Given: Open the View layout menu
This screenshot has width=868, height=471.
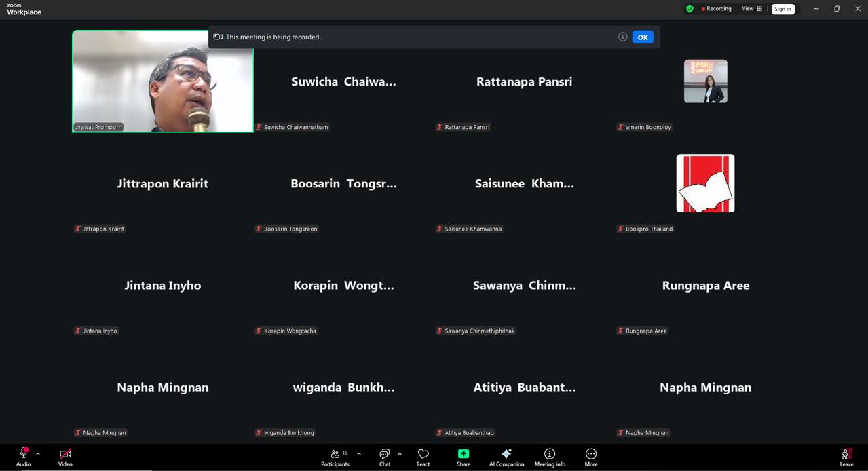Looking at the screenshot, I should coord(752,9).
